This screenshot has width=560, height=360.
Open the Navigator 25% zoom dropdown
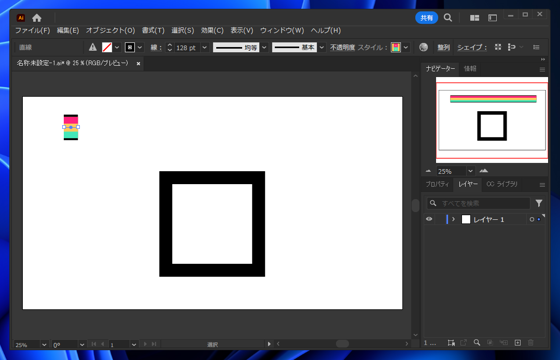[x=471, y=171]
